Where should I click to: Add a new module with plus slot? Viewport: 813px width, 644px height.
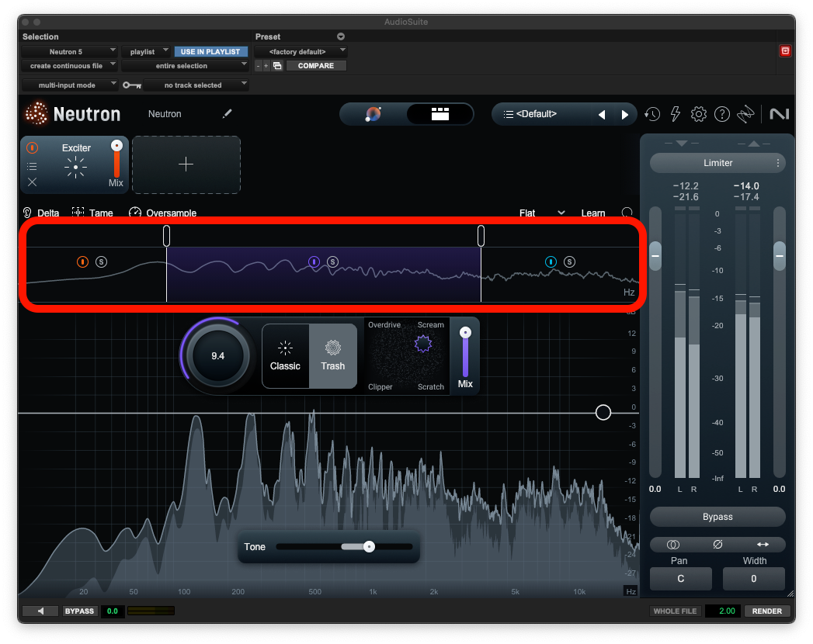(186, 164)
